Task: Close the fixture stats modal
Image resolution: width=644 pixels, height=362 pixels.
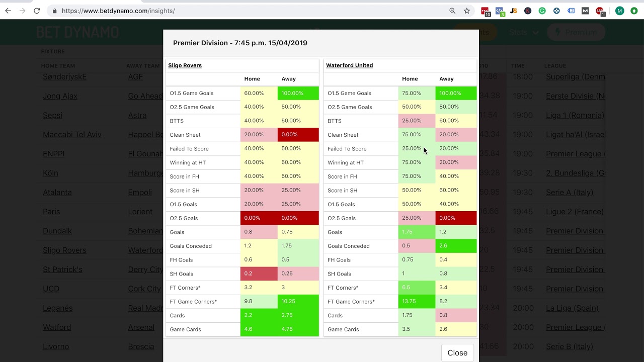Action: pos(457,353)
